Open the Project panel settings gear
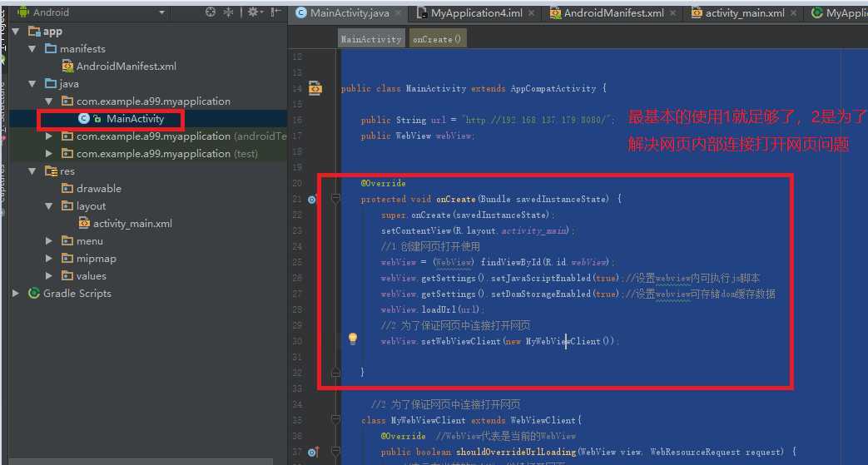The width and height of the screenshot is (868, 465). point(254,12)
